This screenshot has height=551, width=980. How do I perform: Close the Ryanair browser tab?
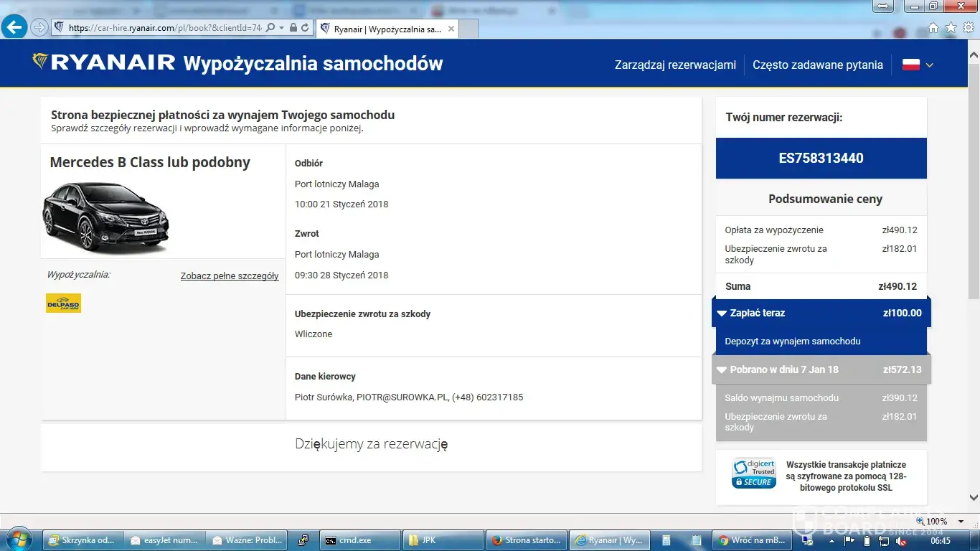pos(451,29)
